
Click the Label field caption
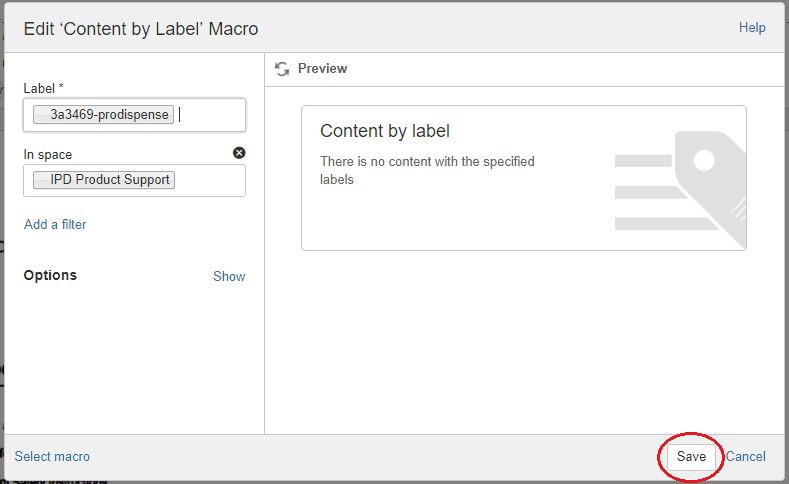(43, 89)
